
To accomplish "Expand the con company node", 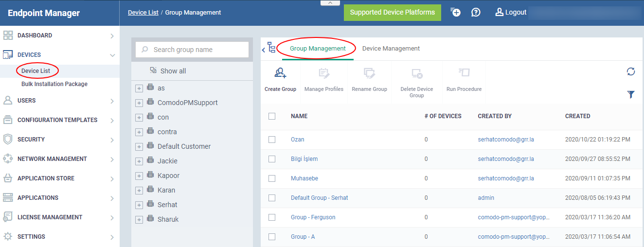I will point(139,118).
